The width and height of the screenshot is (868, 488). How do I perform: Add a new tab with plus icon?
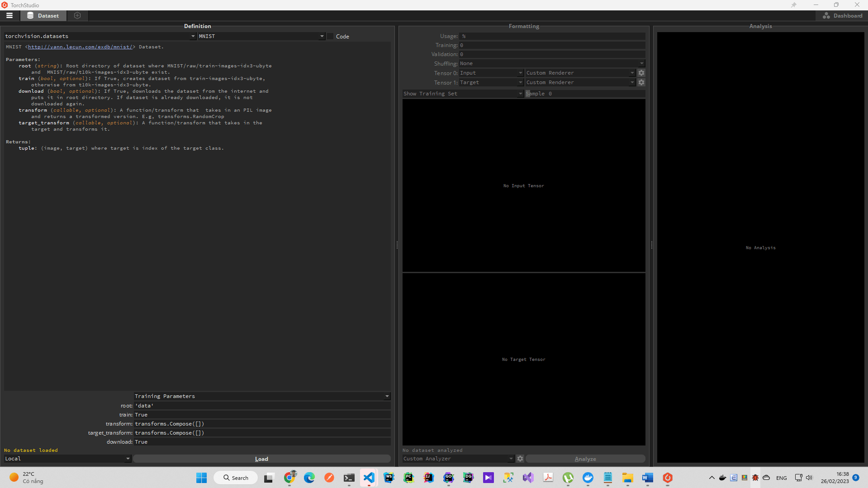(77, 15)
